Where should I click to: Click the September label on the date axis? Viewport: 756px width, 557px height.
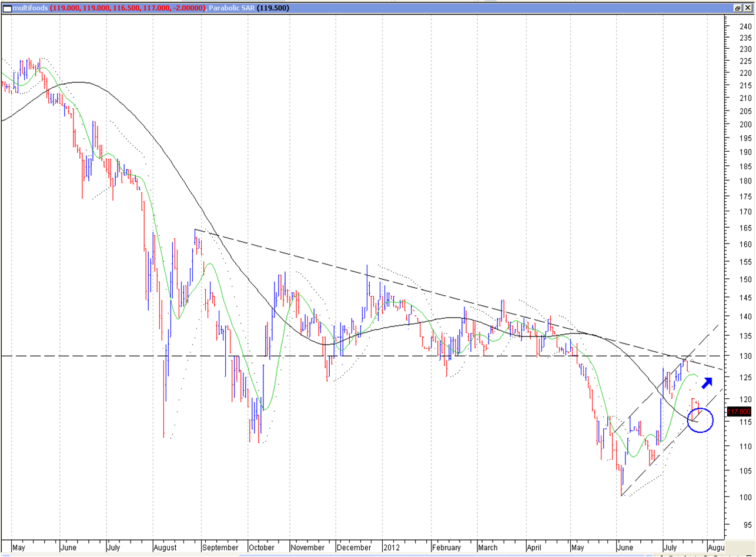[x=220, y=546]
